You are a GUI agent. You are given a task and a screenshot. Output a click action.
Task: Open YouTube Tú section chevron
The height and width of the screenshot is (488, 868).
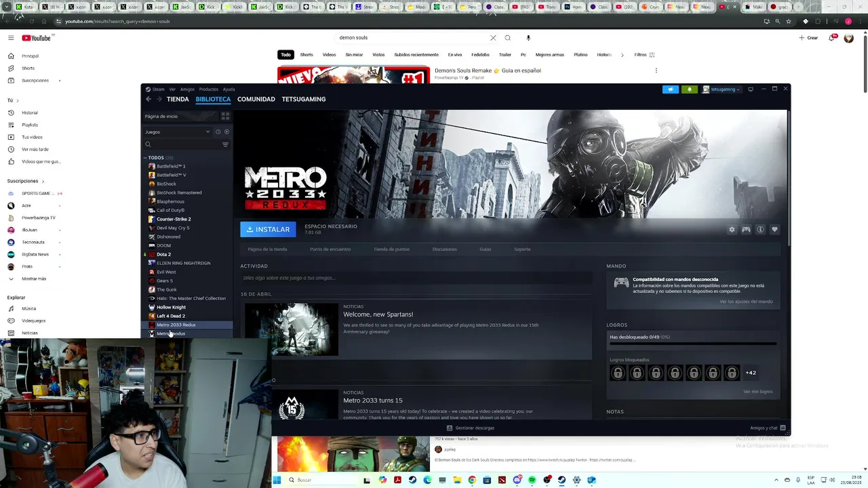click(18, 100)
